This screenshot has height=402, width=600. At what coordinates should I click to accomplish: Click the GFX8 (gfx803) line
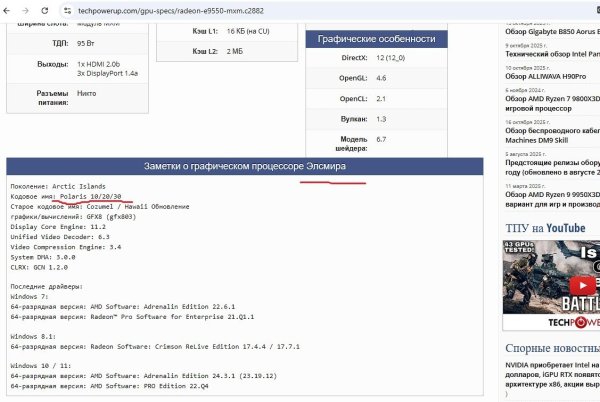coord(73,216)
